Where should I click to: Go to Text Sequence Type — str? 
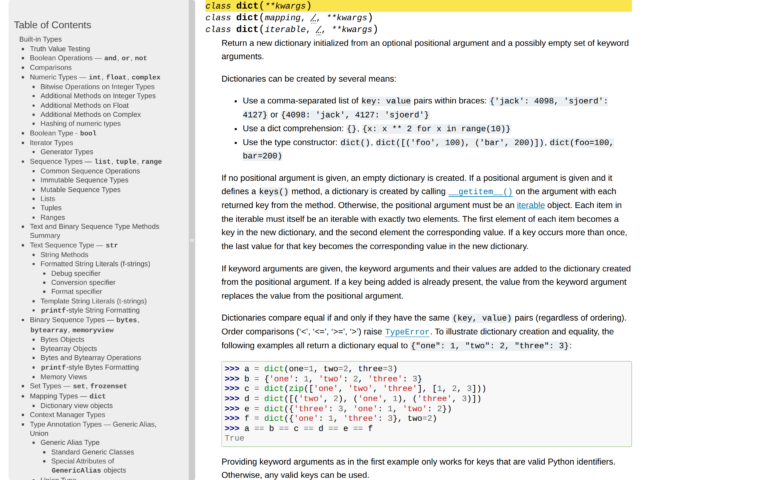(x=73, y=245)
